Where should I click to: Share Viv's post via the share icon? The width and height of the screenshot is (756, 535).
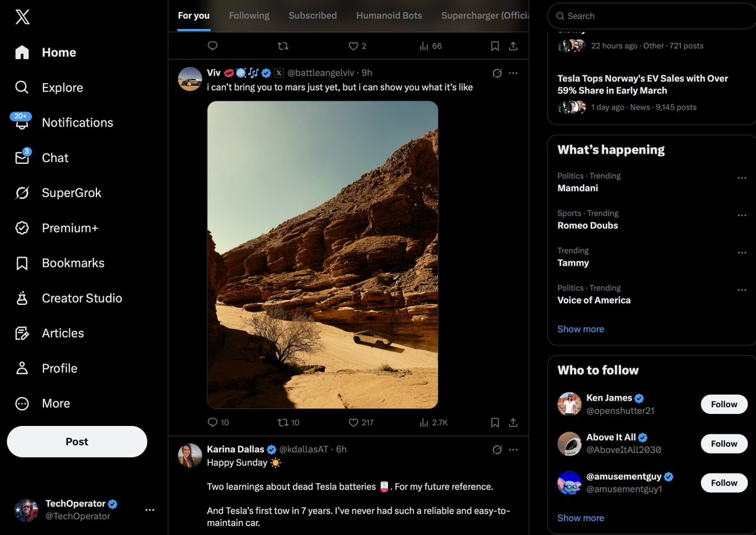(x=513, y=422)
